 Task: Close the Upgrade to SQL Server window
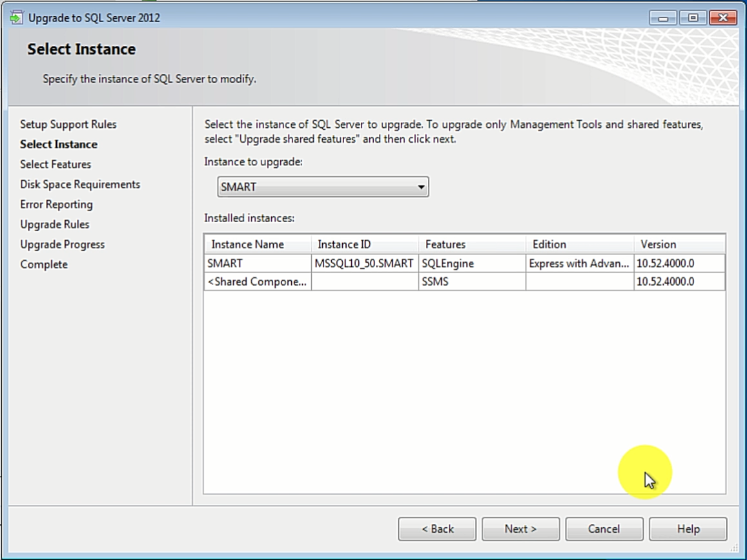[722, 17]
